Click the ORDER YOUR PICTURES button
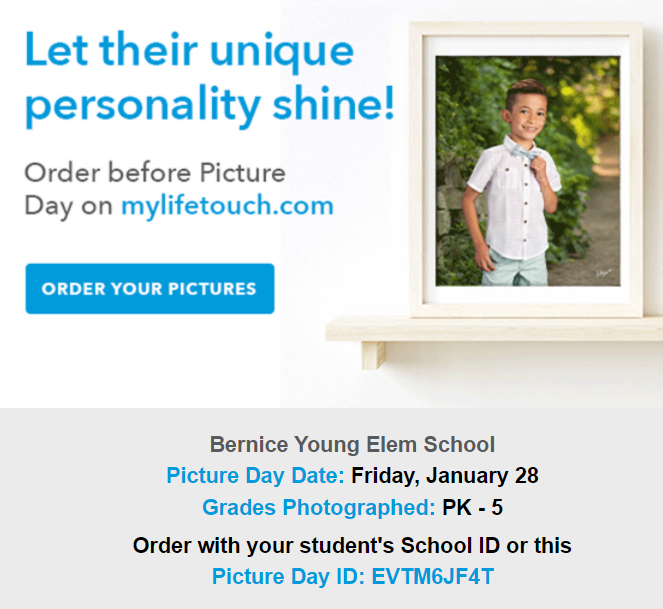The height and width of the screenshot is (609, 663). [150, 289]
